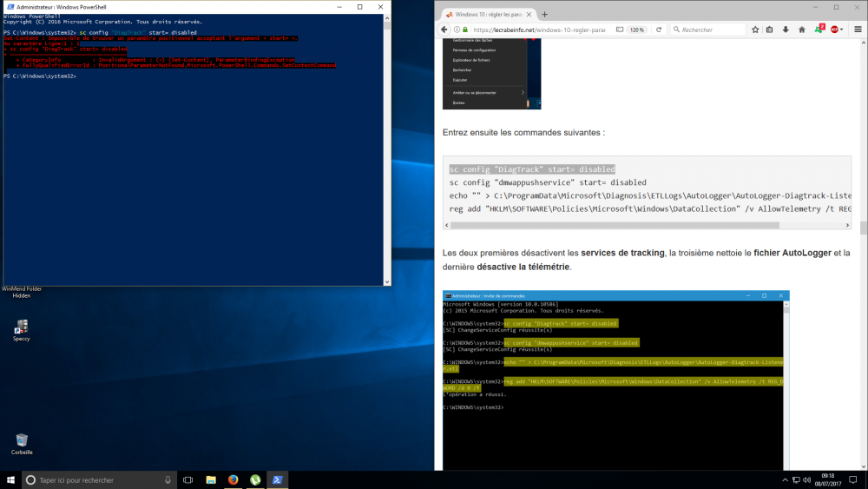
Task: Bookmark this page with the star icon
Action: 753,30
